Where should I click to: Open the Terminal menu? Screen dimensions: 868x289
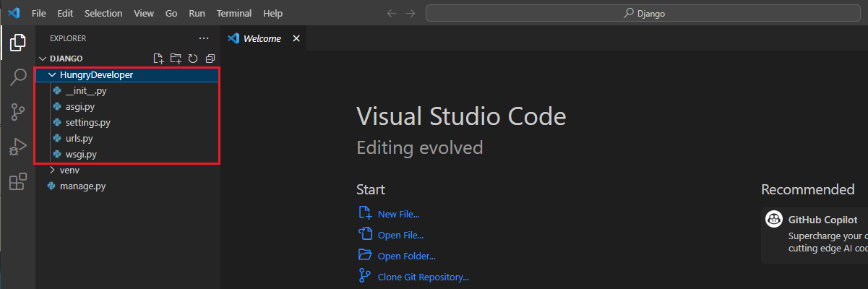(234, 13)
